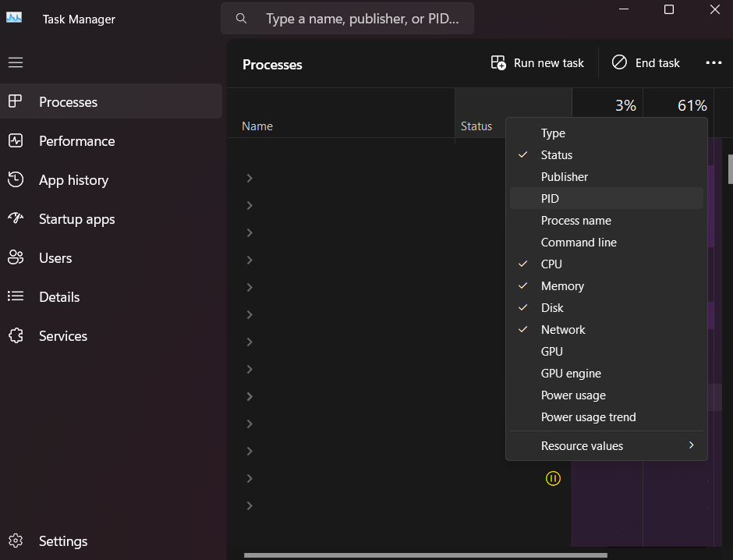Open the Services page
Screen dimensions: 733x560
112,335
